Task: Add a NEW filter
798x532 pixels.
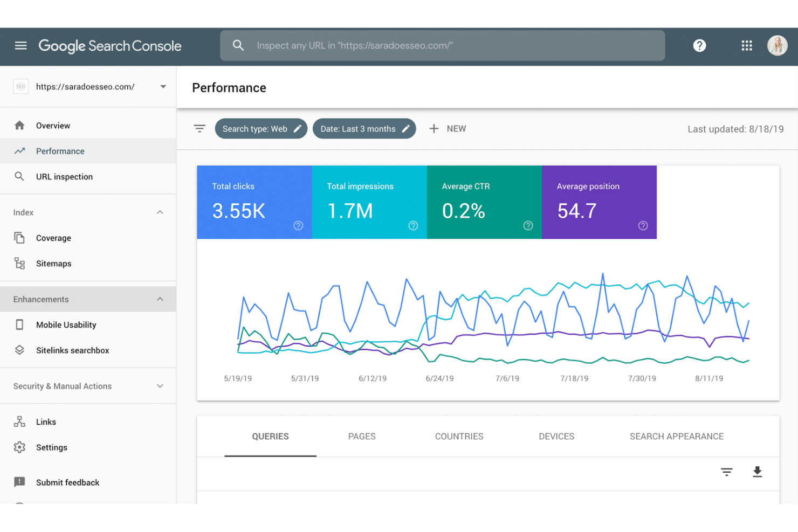Action: [x=448, y=128]
